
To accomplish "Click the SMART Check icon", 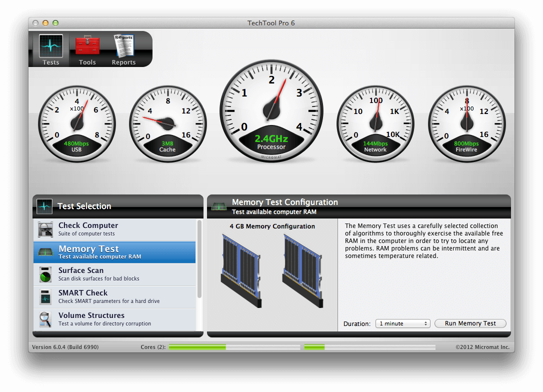I will click(x=45, y=297).
